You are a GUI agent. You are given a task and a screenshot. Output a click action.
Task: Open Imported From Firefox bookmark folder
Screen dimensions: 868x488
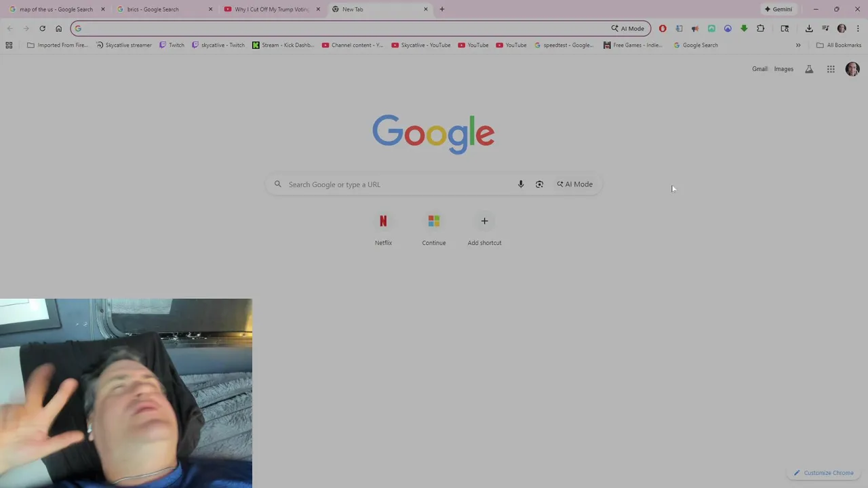pos(58,45)
